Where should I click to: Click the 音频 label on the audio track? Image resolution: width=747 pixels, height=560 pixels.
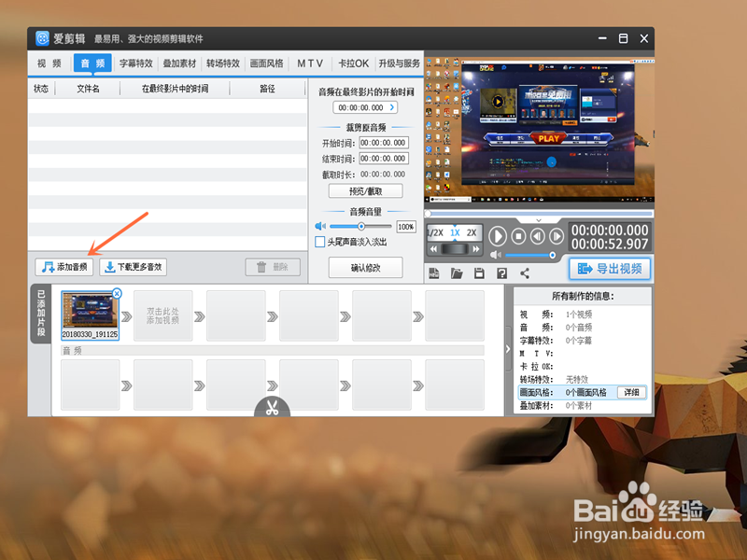point(73,351)
